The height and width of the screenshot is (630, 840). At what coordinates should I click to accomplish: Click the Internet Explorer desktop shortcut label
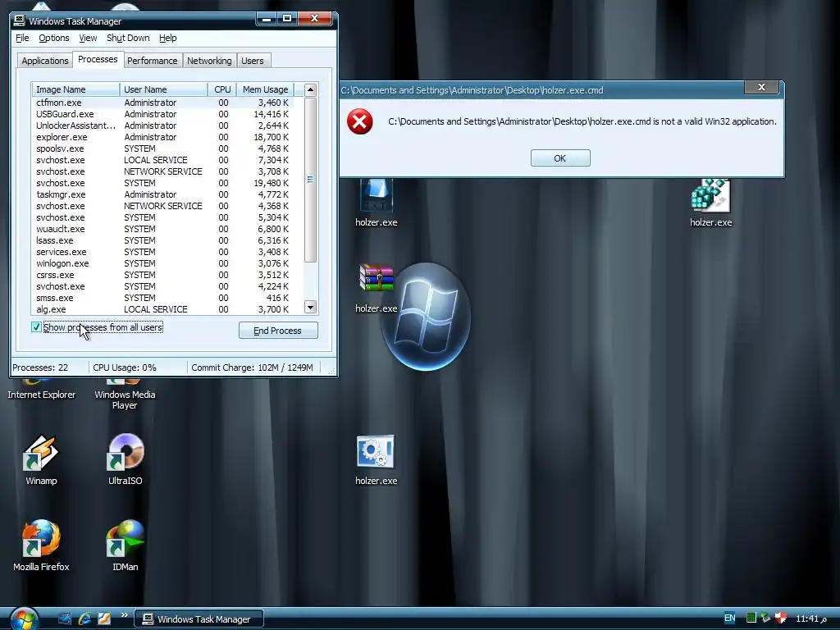(41, 395)
